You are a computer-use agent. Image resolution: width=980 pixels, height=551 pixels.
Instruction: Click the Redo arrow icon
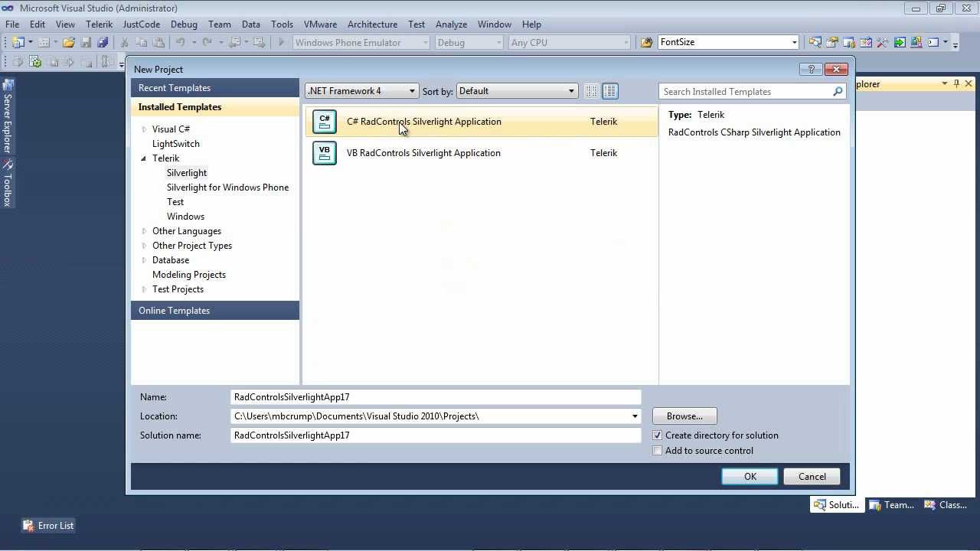pyautogui.click(x=207, y=42)
